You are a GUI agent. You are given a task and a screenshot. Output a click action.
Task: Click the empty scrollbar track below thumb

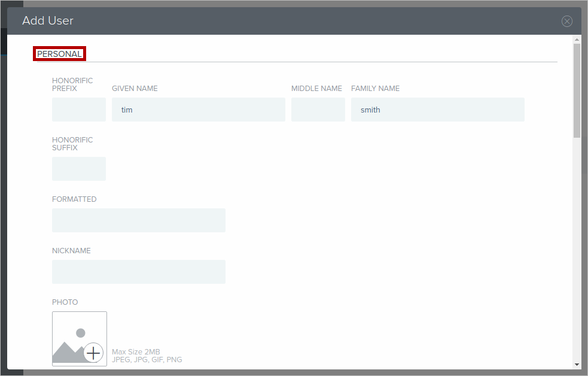click(x=577, y=251)
